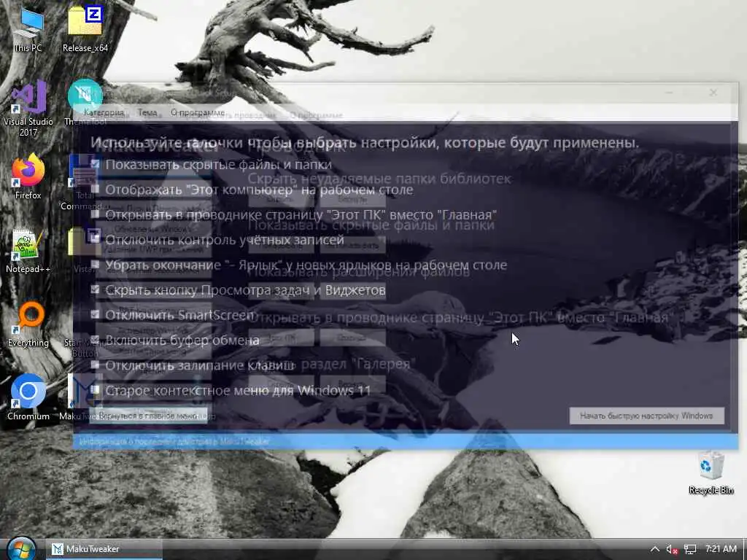Toggle Включить буфер обмена checkbox

96,340
